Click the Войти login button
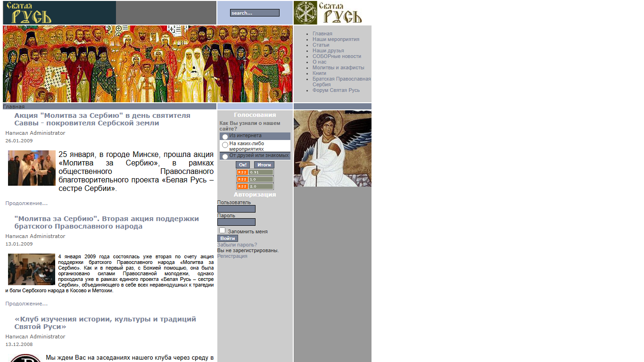644x362 pixels. tap(228, 239)
